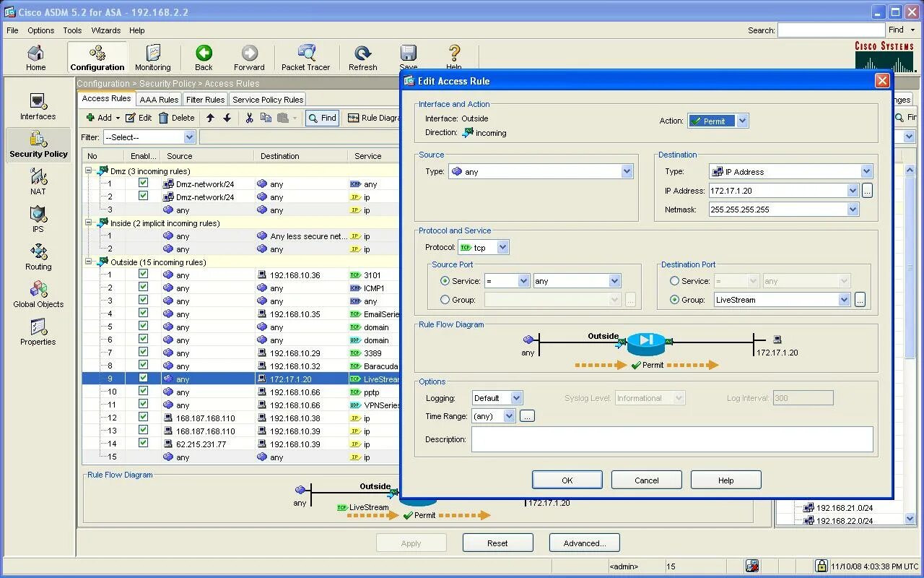Open the Protocol tcp dropdown
Screen dimensions: 924x578
[x=502, y=248]
